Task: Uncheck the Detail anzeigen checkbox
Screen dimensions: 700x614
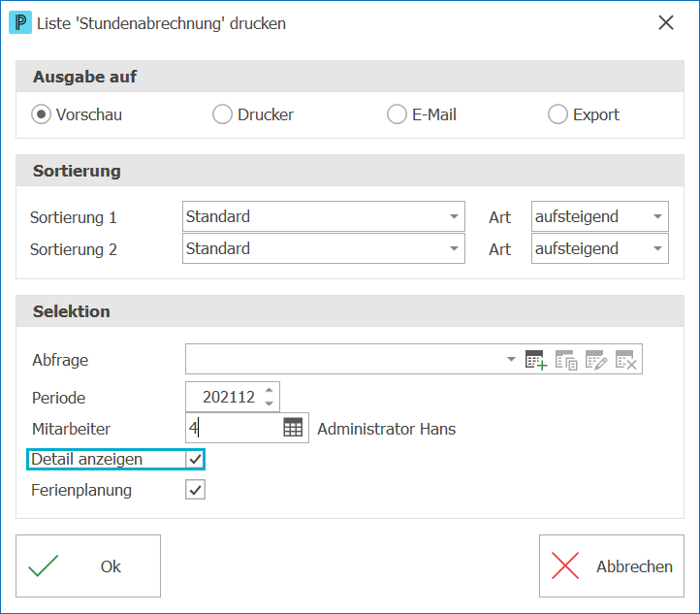Action: click(195, 459)
